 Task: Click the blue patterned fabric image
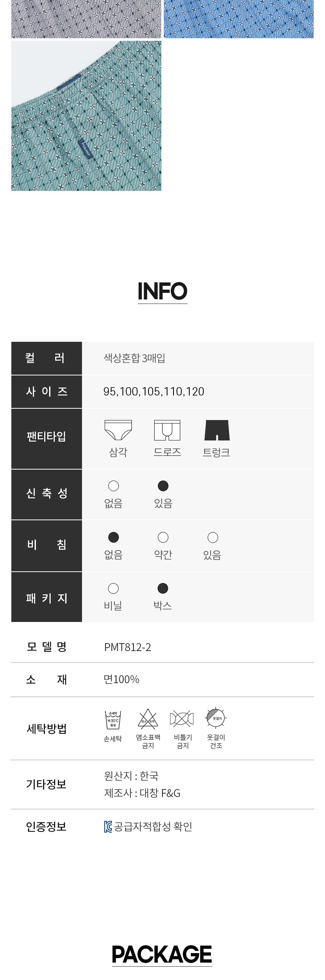coord(238,19)
